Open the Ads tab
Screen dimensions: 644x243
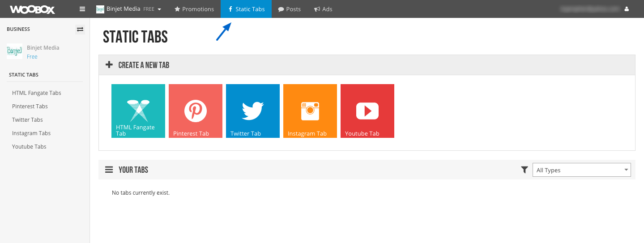click(323, 9)
